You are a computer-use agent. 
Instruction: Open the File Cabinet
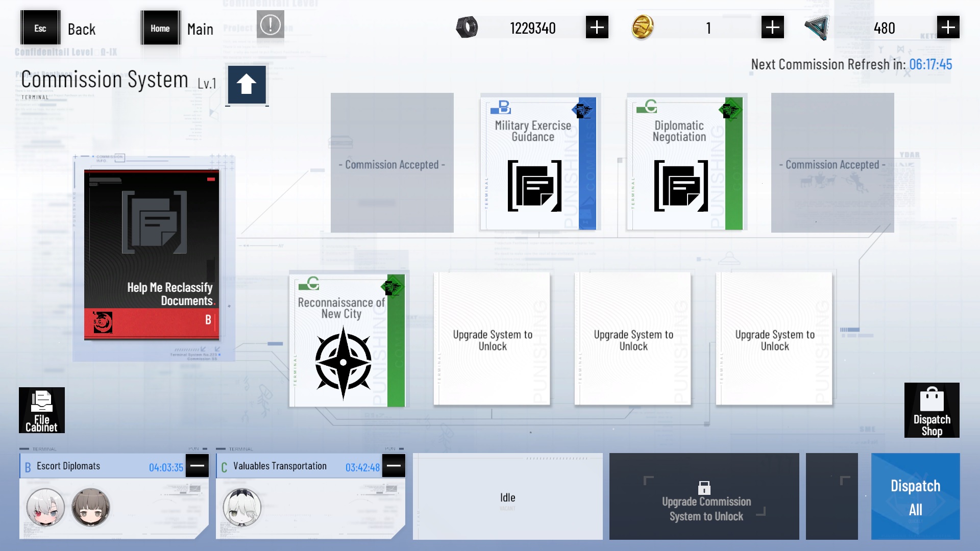42,410
